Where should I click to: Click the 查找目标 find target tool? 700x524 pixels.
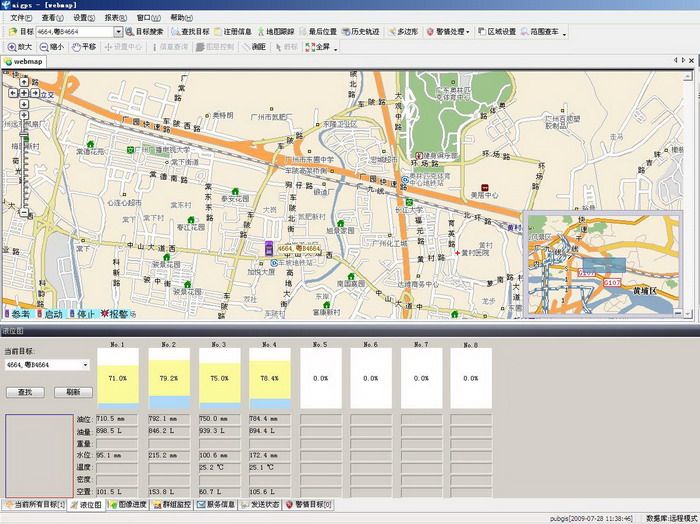click(190, 32)
